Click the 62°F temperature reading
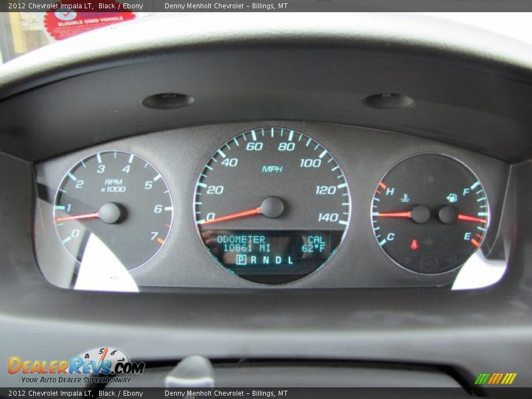Image resolution: width=532 pixels, height=399 pixels. click(313, 248)
